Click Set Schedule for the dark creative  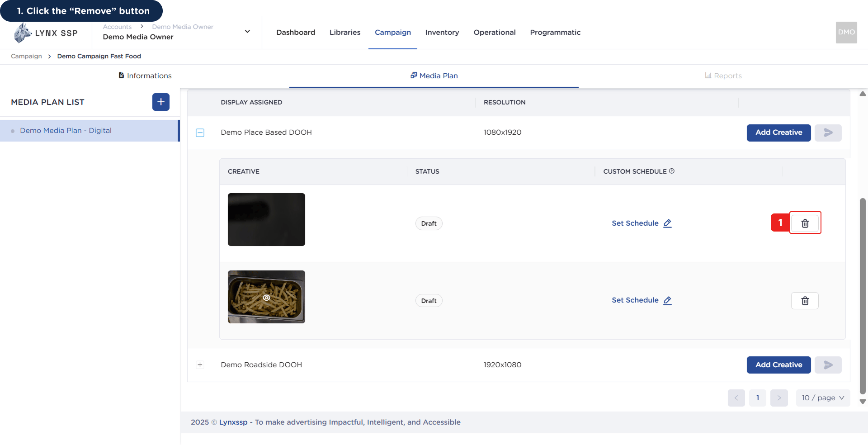pos(642,223)
